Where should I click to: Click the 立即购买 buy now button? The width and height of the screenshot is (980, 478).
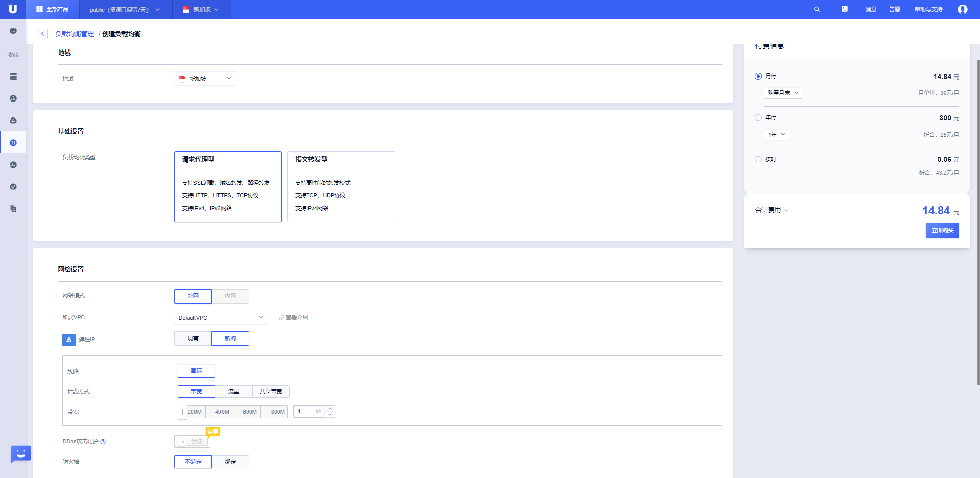click(x=942, y=230)
